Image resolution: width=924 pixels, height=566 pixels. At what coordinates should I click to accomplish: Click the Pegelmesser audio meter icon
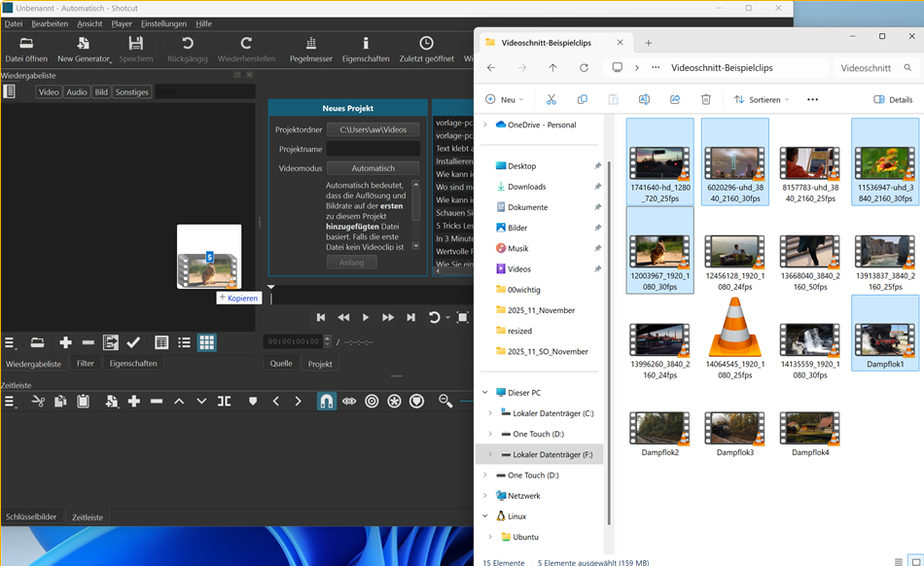tap(310, 44)
